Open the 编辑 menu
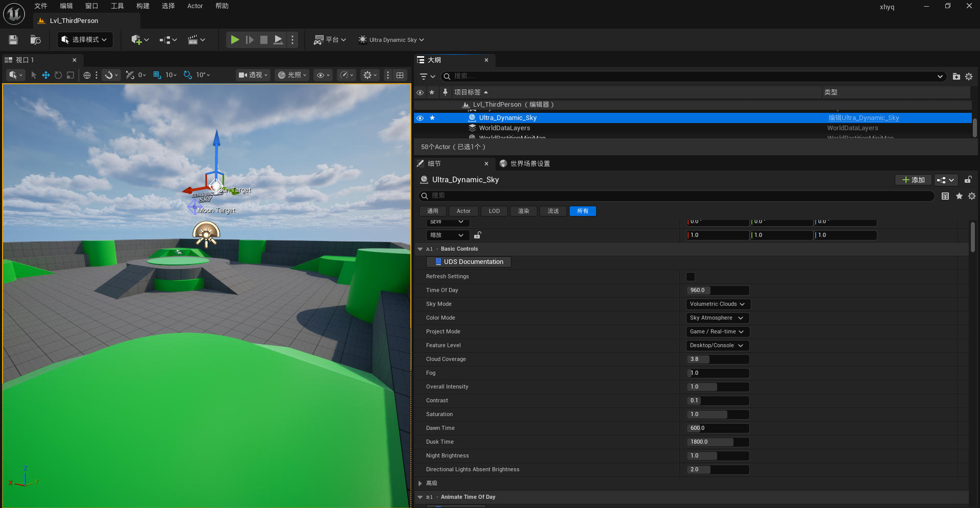Image resolution: width=980 pixels, height=508 pixels. (66, 6)
